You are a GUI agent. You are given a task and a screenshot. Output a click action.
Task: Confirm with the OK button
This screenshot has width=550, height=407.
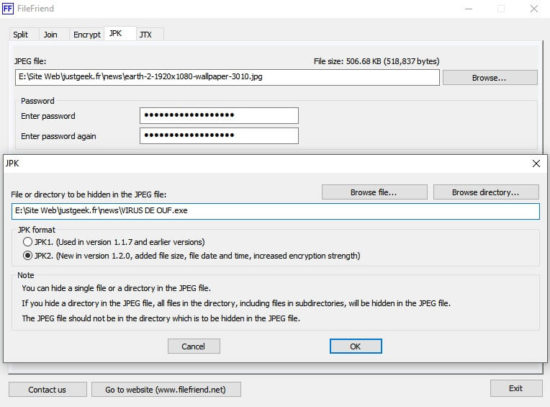(x=356, y=346)
